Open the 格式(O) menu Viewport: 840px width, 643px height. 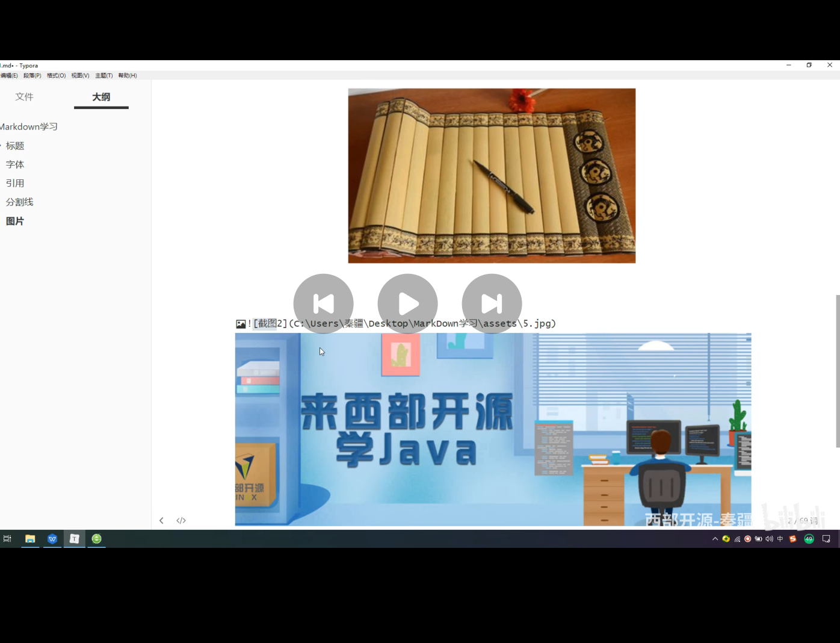pos(57,76)
